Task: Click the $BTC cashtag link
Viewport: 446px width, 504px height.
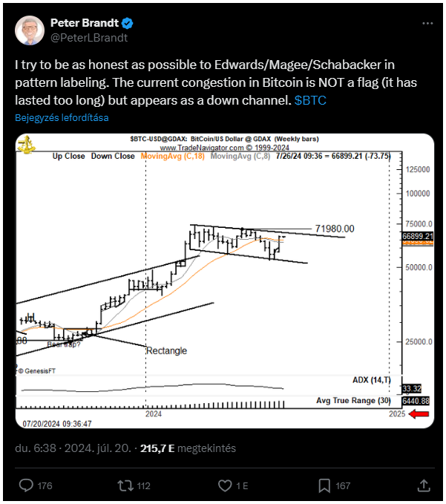Action: [310, 100]
